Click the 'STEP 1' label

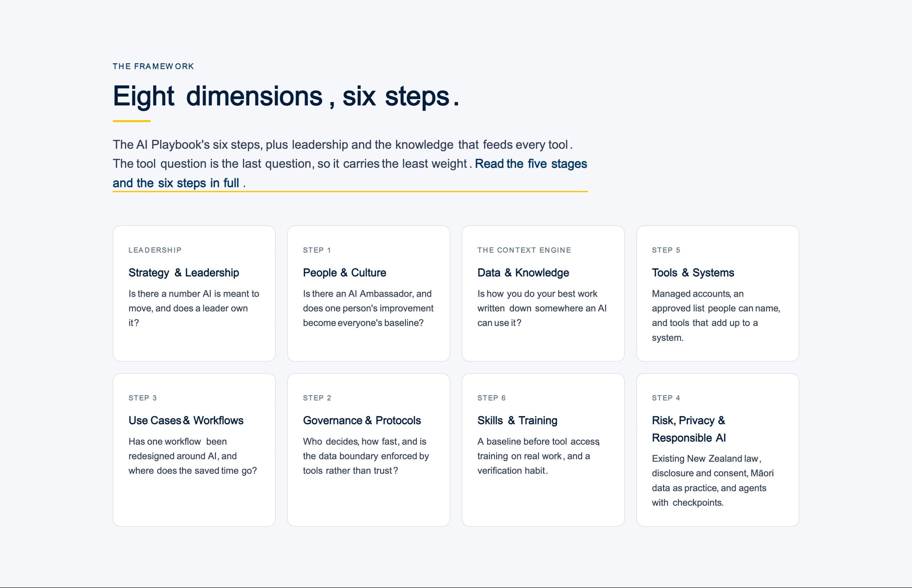317,250
